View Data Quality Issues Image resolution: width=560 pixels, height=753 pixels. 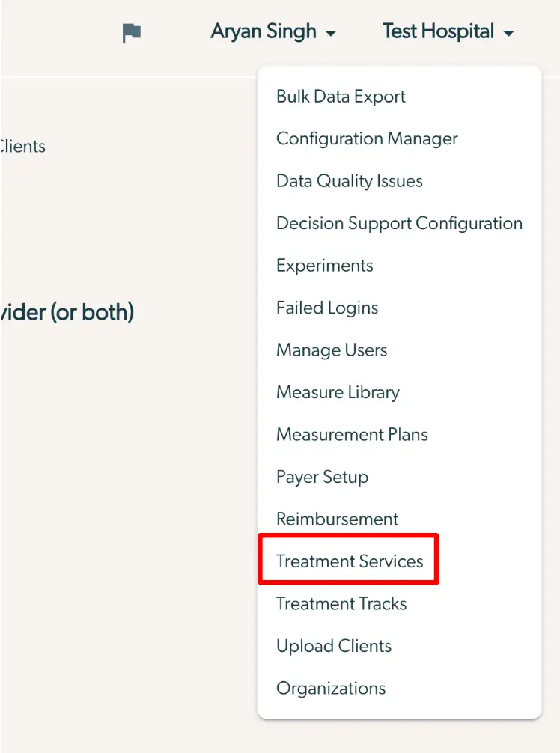coord(349,181)
